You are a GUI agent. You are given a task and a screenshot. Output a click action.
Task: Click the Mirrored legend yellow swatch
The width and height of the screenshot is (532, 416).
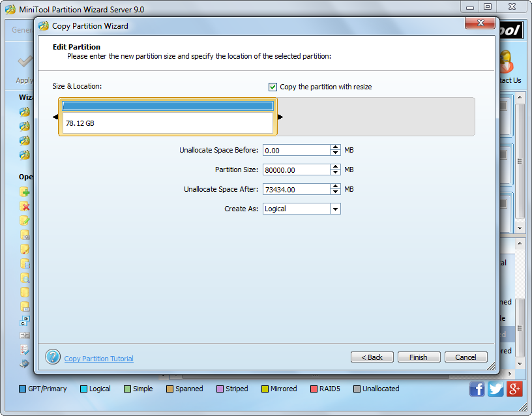(x=265, y=389)
